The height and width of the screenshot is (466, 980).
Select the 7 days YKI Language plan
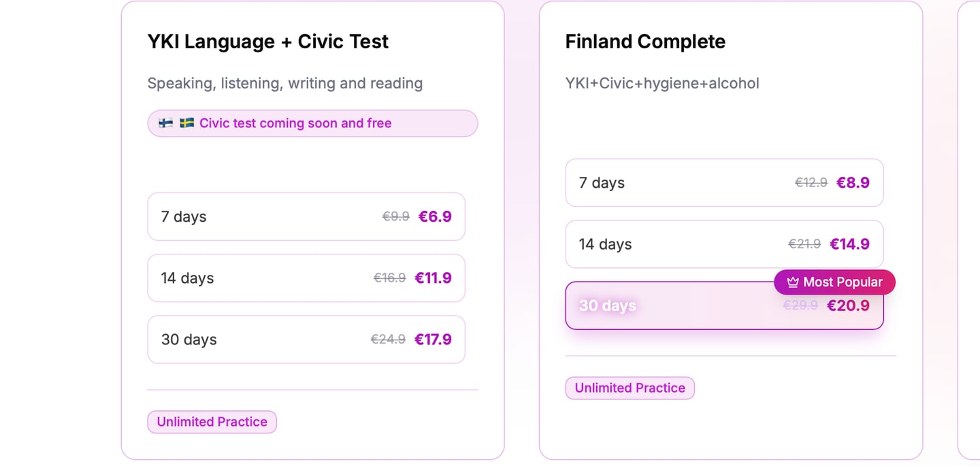click(306, 216)
